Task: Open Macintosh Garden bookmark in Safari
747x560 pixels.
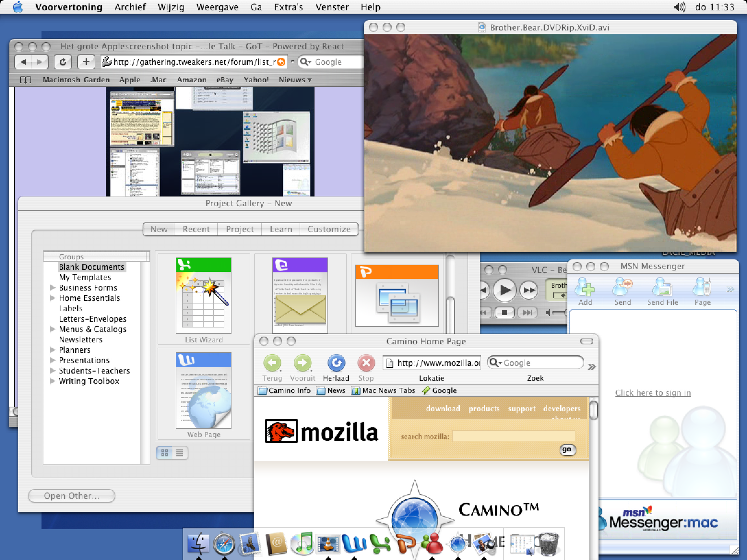Action: coord(76,80)
